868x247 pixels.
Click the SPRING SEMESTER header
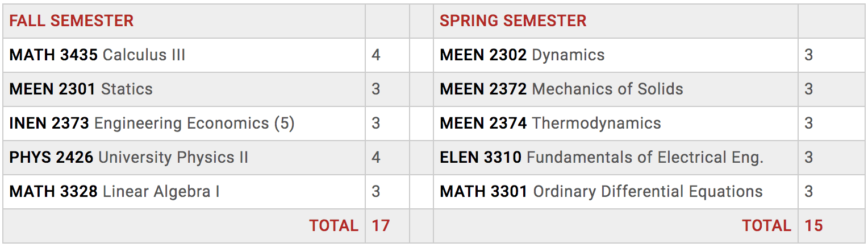(513, 21)
